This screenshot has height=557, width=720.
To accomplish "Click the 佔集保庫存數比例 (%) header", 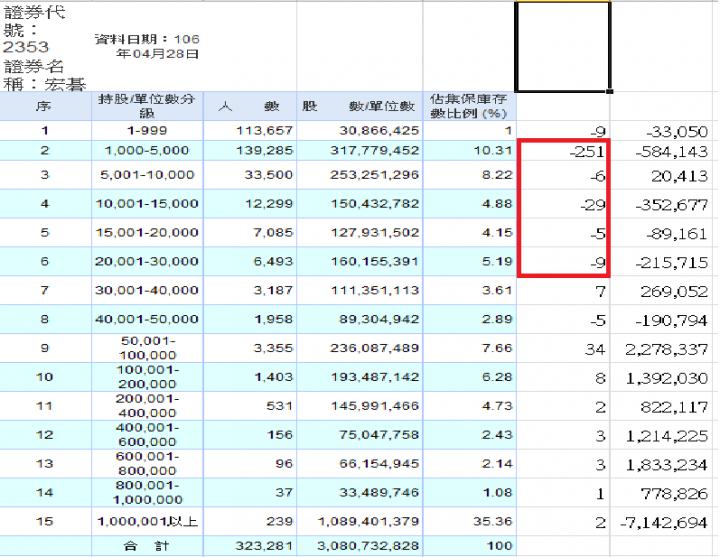I will point(469,106).
